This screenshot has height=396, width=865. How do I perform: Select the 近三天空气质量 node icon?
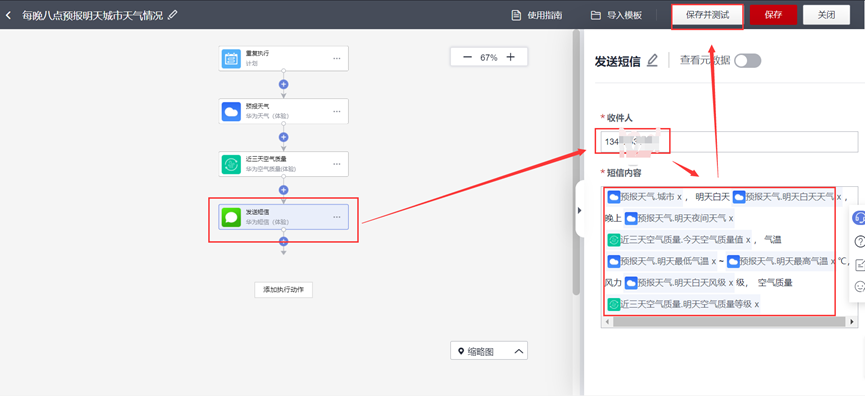tap(232, 164)
